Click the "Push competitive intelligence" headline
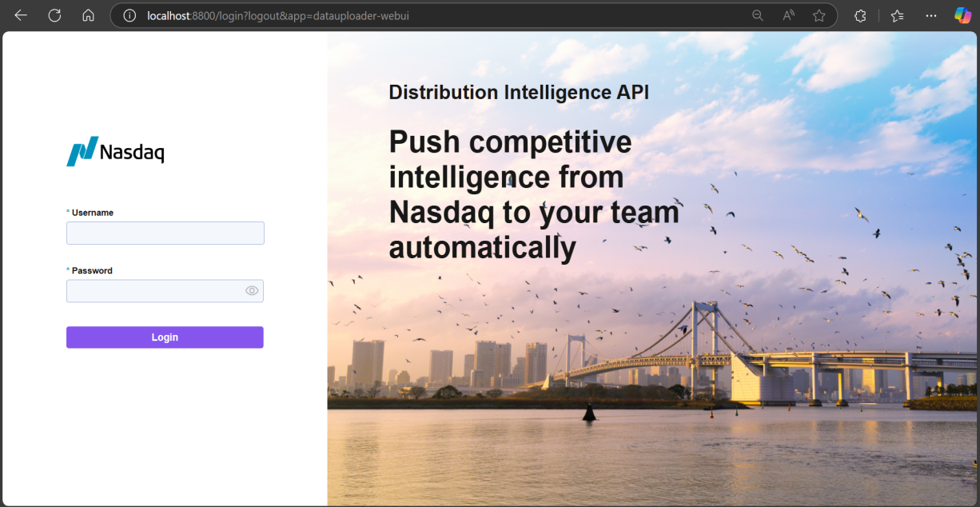The height and width of the screenshot is (507, 980). coord(534,195)
